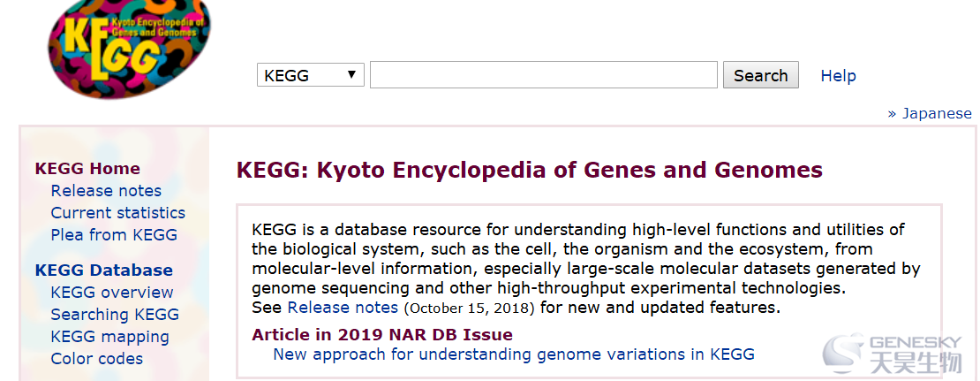Open KEGG overview page
The image size is (980, 381).
pos(112,293)
